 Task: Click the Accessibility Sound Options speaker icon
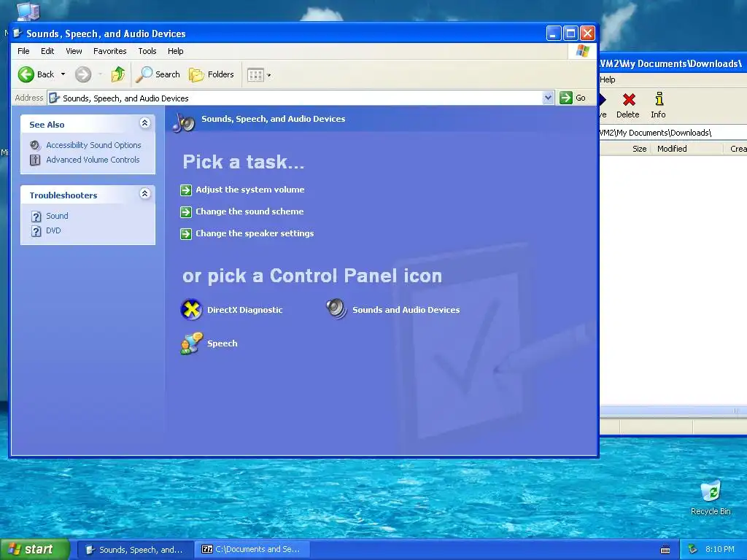tap(35, 145)
